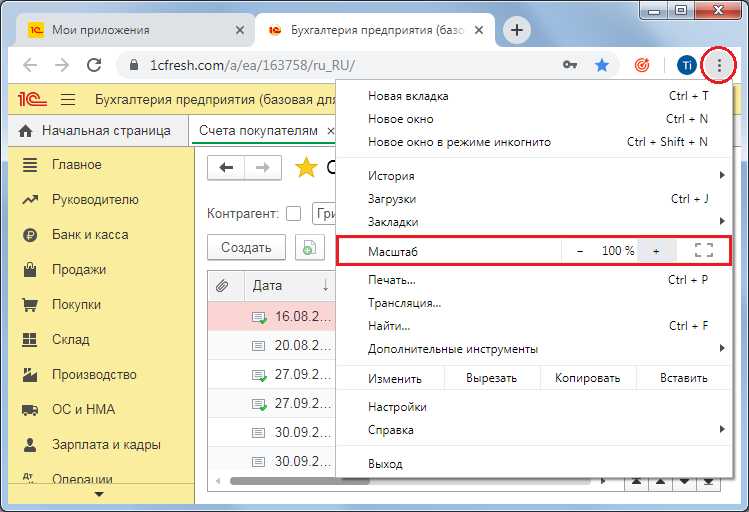Click Вставить in edit row

tap(684, 378)
